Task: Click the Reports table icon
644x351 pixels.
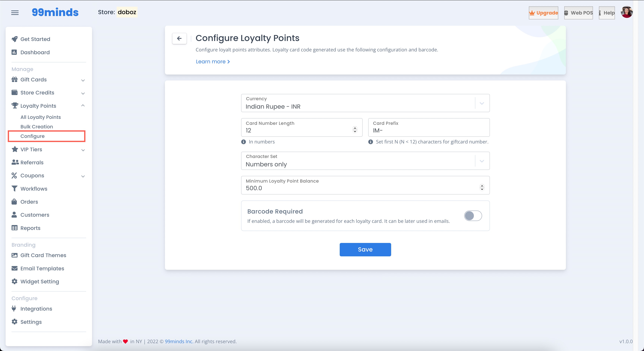Action: coord(15,228)
